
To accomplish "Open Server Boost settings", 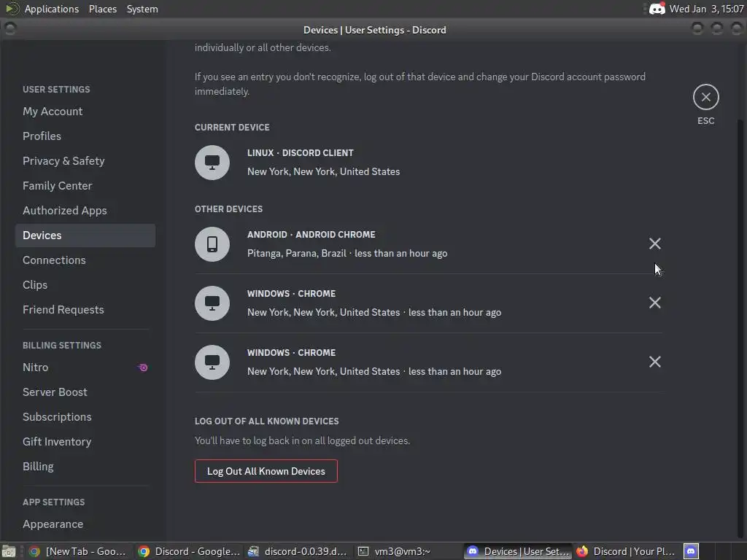I will point(85,392).
